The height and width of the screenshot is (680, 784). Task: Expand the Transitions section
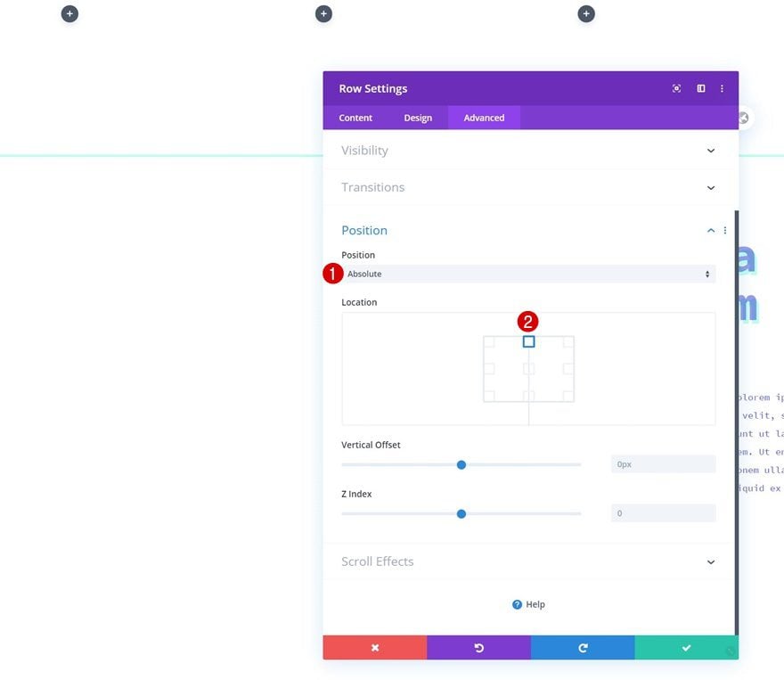tap(530, 187)
